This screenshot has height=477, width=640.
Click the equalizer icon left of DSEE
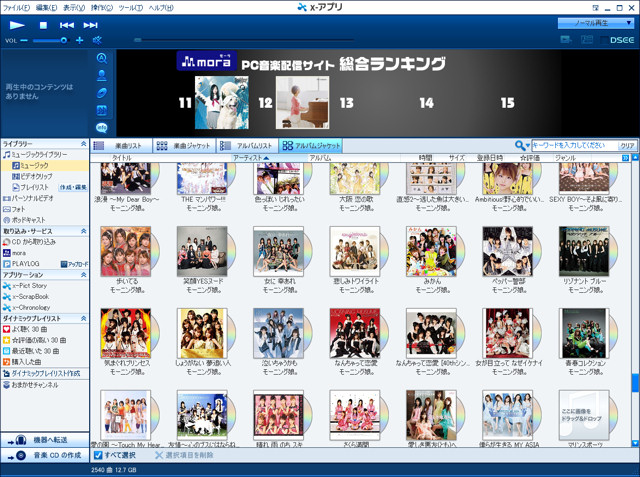pyautogui.click(x=587, y=40)
